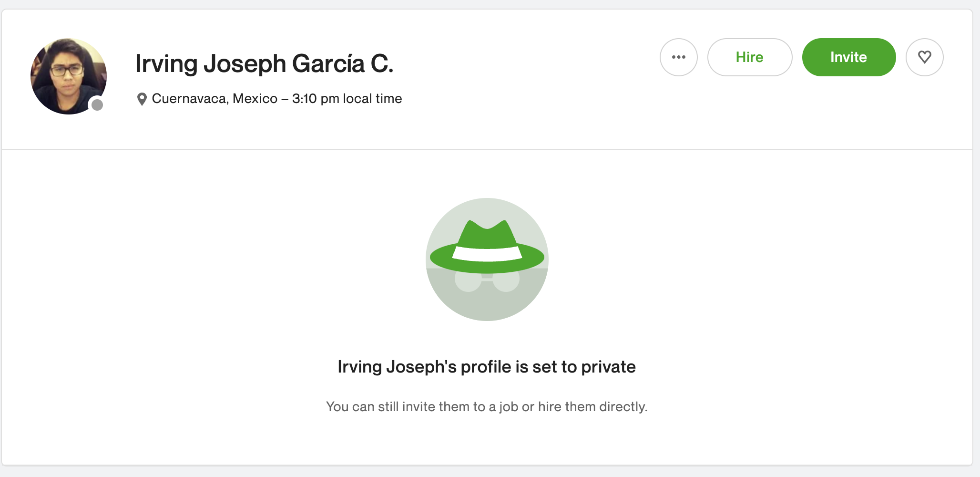Image resolution: width=980 pixels, height=477 pixels.
Task: Click the location pin icon
Action: pyautogui.click(x=142, y=99)
